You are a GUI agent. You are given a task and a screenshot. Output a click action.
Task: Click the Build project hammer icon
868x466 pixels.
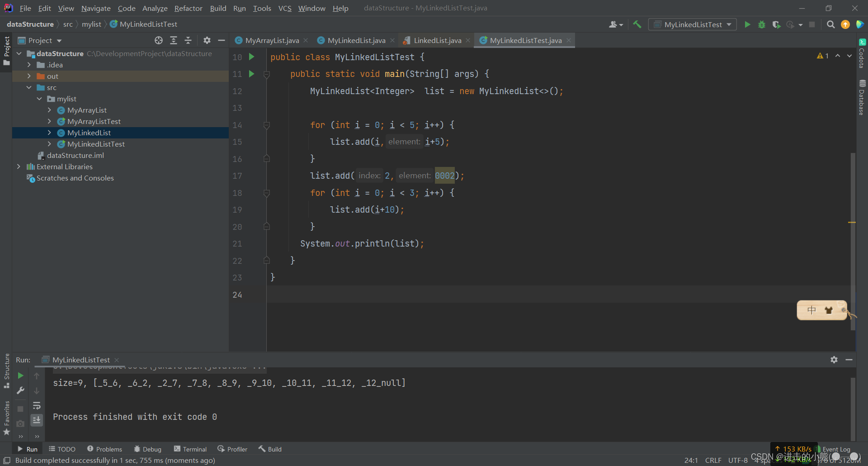coord(637,24)
